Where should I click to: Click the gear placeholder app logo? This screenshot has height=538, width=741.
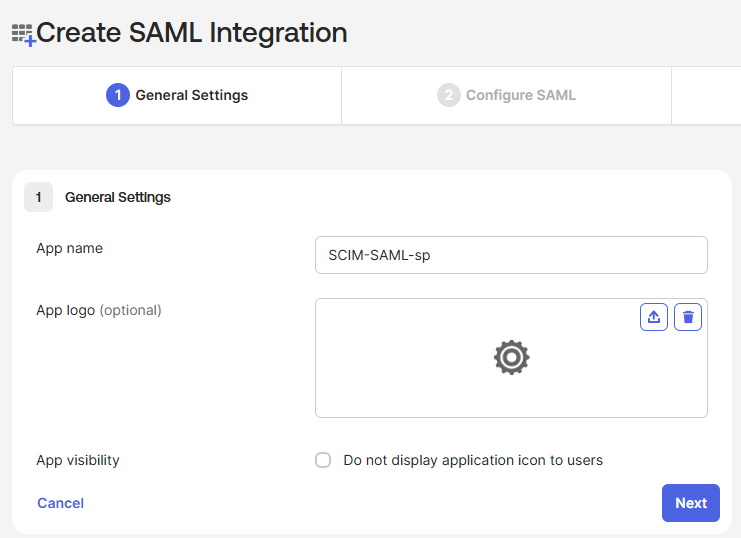coord(511,357)
